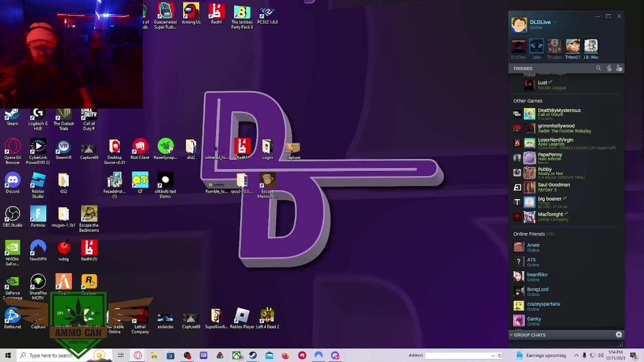Viewport: 644px width, 362px height.
Task: Open the taskbar Address dropdown arrow
Action: tap(493, 355)
